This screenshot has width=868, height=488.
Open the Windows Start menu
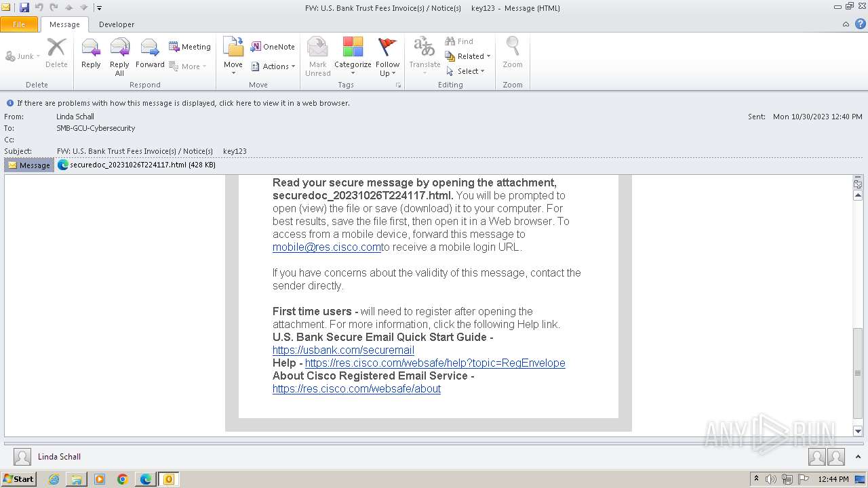pyautogui.click(x=18, y=479)
